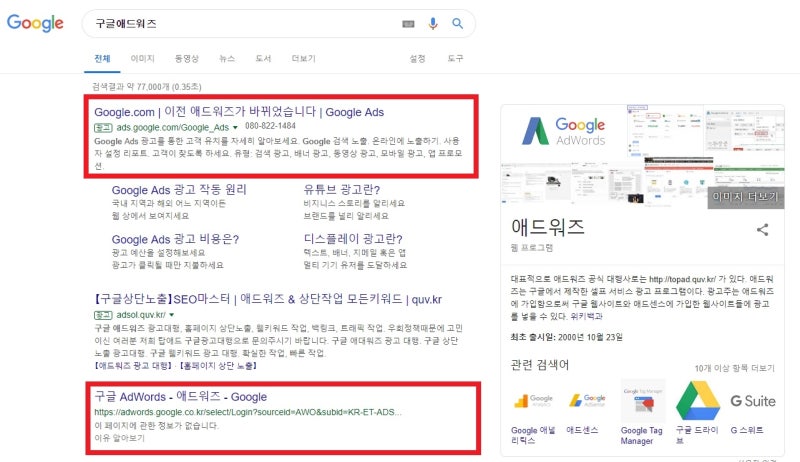Open the 애드센스 related search icon
Viewport: 800px width, 462px height.
point(587,400)
